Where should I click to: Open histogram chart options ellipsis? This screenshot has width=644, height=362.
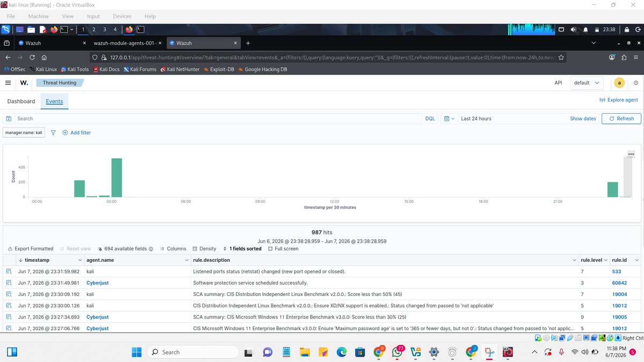pyautogui.click(x=631, y=154)
